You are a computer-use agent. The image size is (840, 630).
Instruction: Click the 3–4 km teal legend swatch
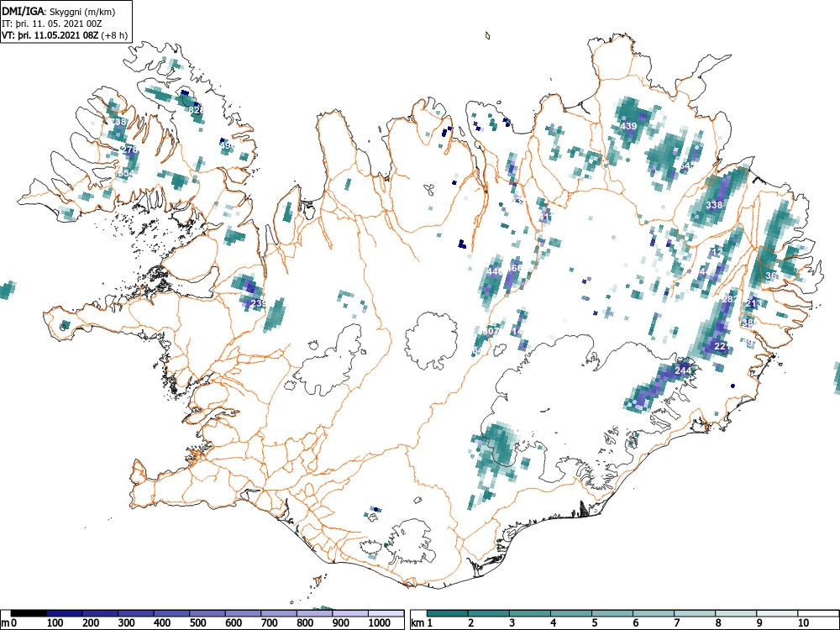(530, 613)
